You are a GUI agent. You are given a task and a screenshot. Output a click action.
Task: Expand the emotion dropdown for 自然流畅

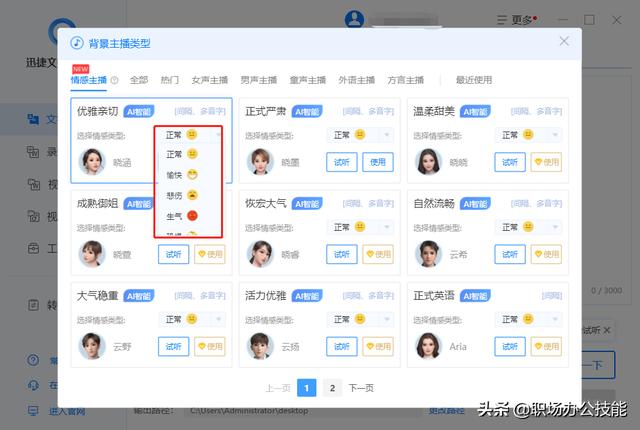pyautogui.click(x=528, y=227)
